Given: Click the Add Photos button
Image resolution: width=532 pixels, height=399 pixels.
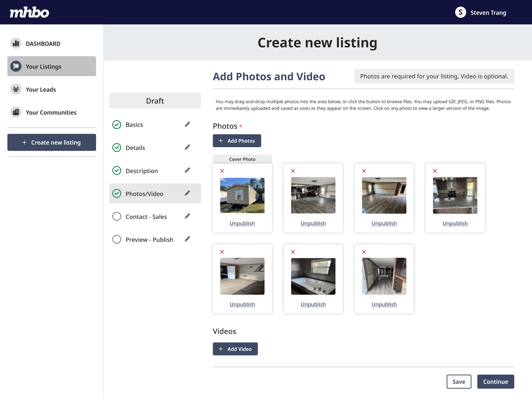Looking at the screenshot, I should (237, 141).
